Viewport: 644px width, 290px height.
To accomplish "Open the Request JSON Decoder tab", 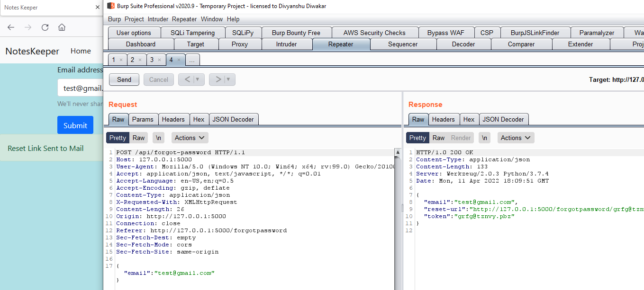I will 234,119.
